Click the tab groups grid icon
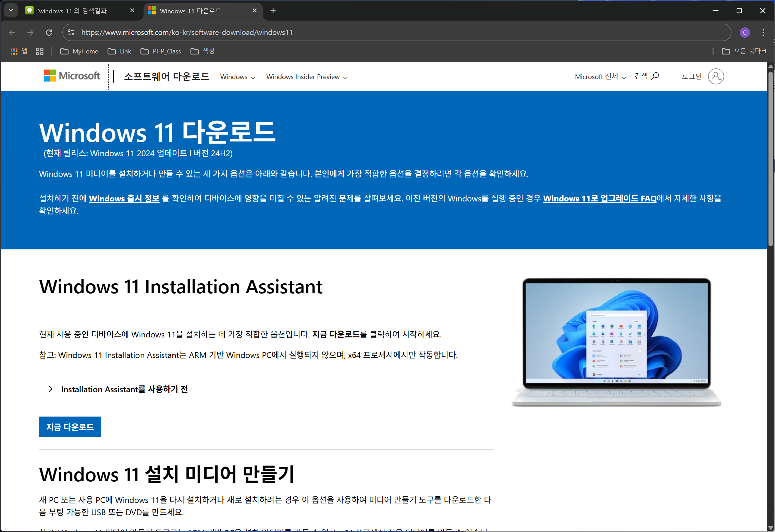This screenshot has height=532, width=775. coord(40,51)
